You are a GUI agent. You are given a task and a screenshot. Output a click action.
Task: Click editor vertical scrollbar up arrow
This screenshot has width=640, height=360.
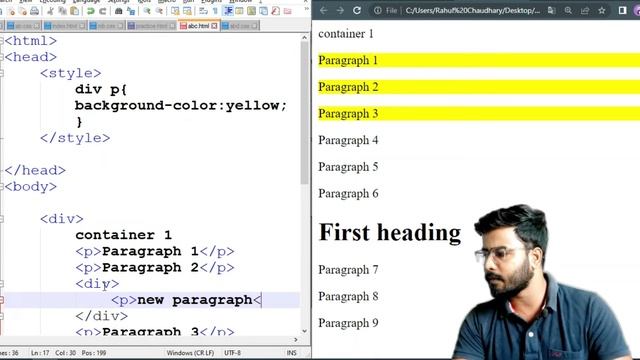pyautogui.click(x=304, y=38)
